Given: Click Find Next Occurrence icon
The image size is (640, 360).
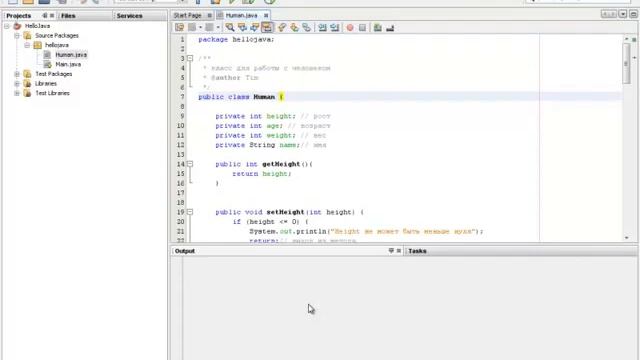Looking at the screenshot, I should (x=255, y=27).
